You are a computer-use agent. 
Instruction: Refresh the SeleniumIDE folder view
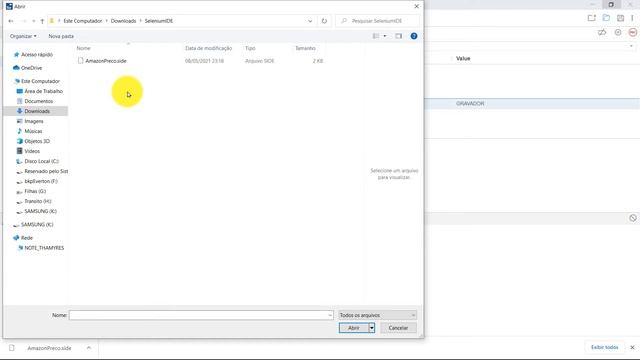324,21
